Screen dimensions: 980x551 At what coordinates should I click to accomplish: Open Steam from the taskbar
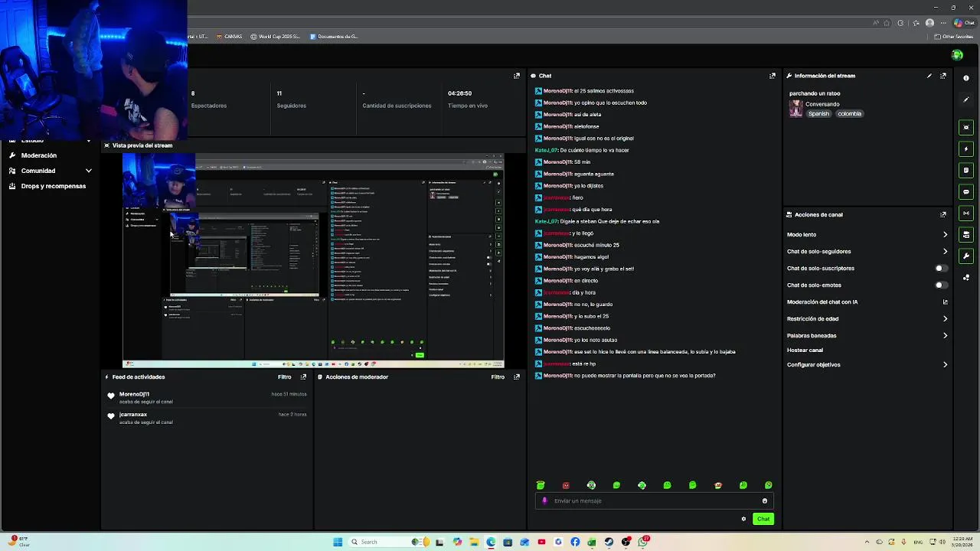[x=609, y=542]
